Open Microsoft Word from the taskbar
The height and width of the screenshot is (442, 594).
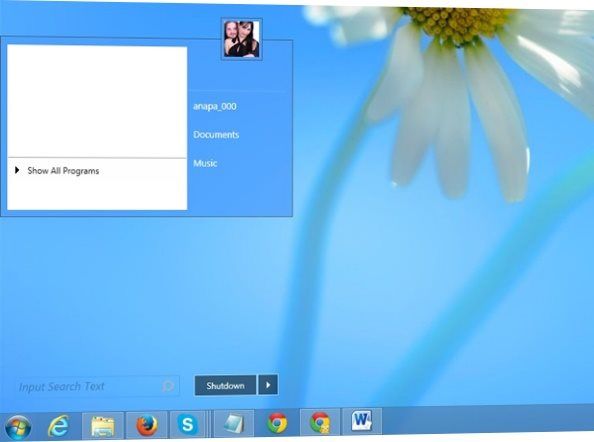point(362,421)
